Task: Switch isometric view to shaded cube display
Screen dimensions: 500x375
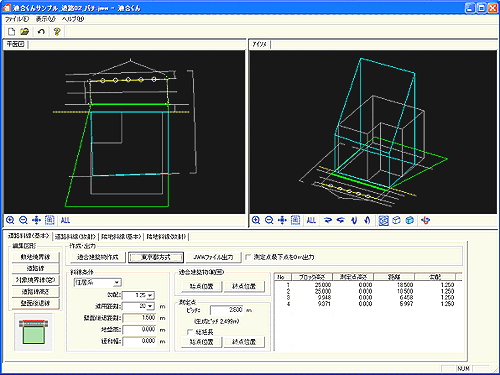Action: point(410,220)
